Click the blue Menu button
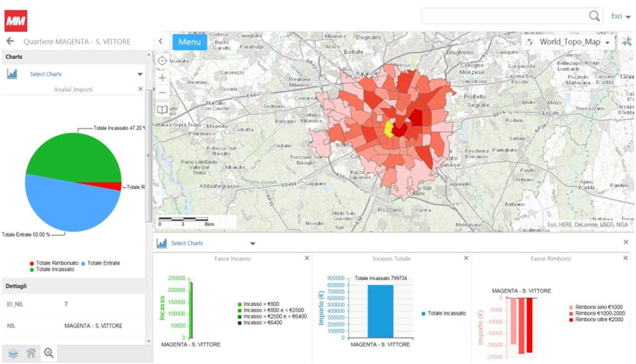 coord(189,42)
